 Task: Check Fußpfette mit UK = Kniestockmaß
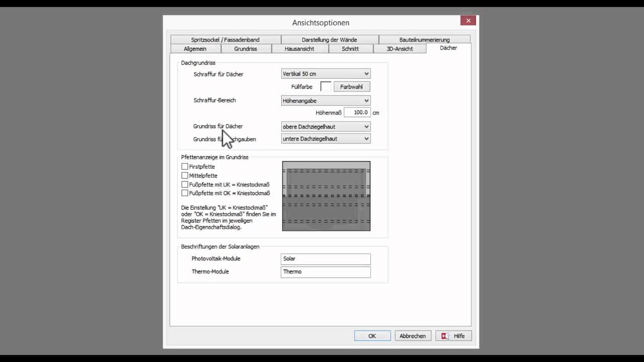(185, 185)
